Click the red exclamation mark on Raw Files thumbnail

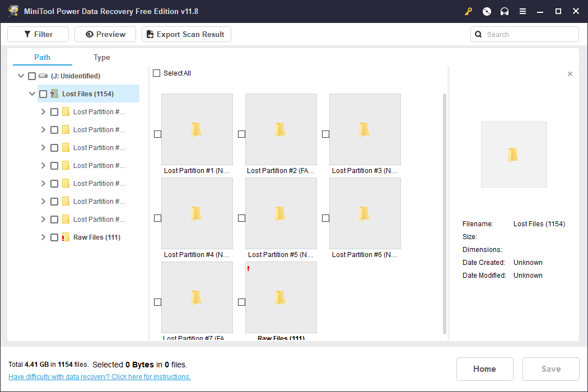pos(248,269)
